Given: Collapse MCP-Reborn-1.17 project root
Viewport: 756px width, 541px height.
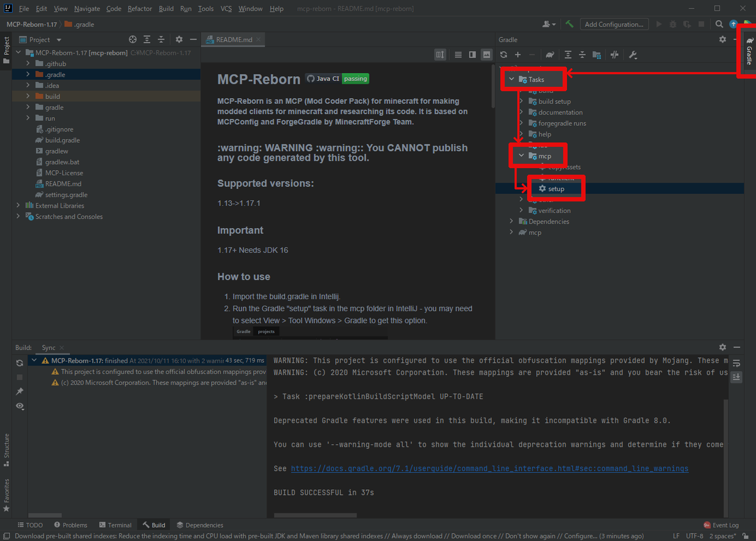Looking at the screenshot, I should (18, 53).
